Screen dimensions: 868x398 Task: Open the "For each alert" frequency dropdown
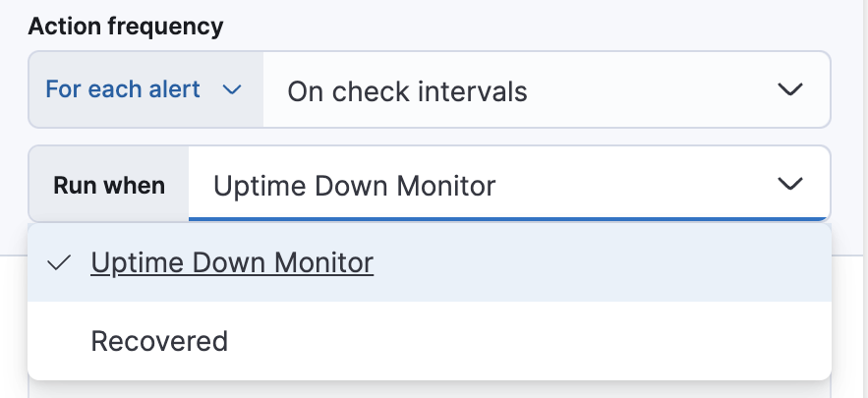[x=144, y=90]
